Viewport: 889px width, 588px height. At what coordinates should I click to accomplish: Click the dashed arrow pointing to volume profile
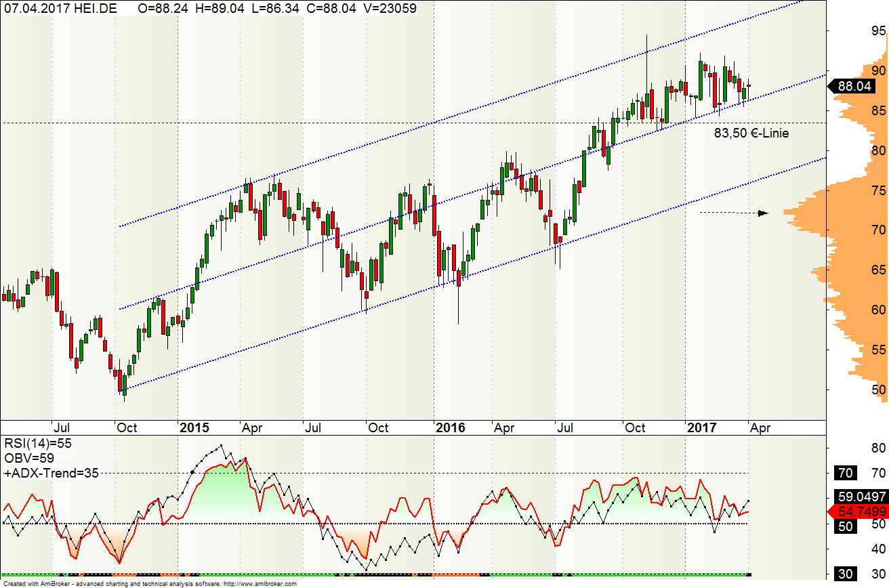[734, 213]
